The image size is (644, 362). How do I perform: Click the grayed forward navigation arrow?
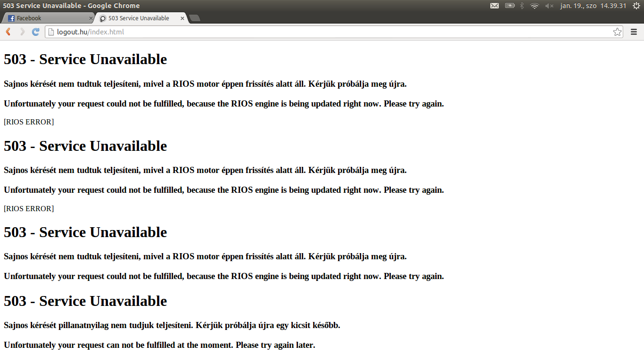point(22,32)
